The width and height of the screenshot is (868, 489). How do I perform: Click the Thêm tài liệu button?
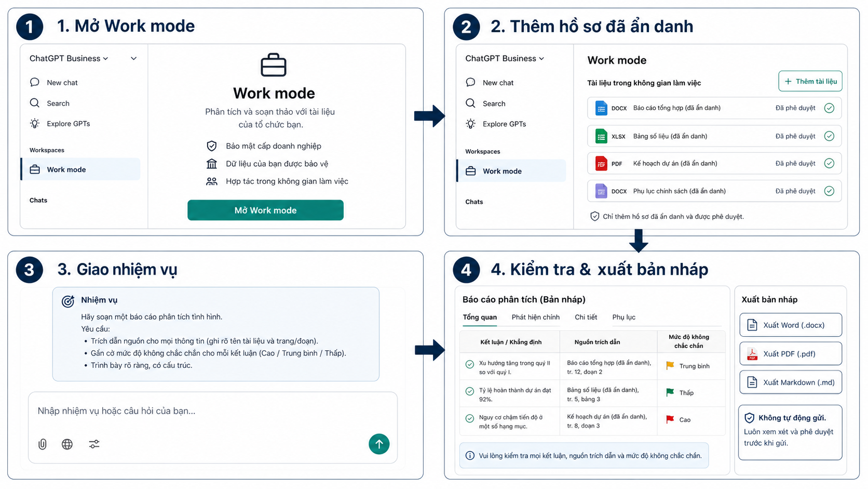[810, 81]
